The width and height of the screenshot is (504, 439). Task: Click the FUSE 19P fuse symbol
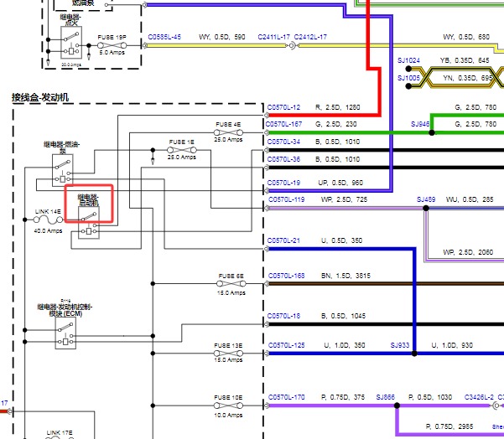click(112, 45)
